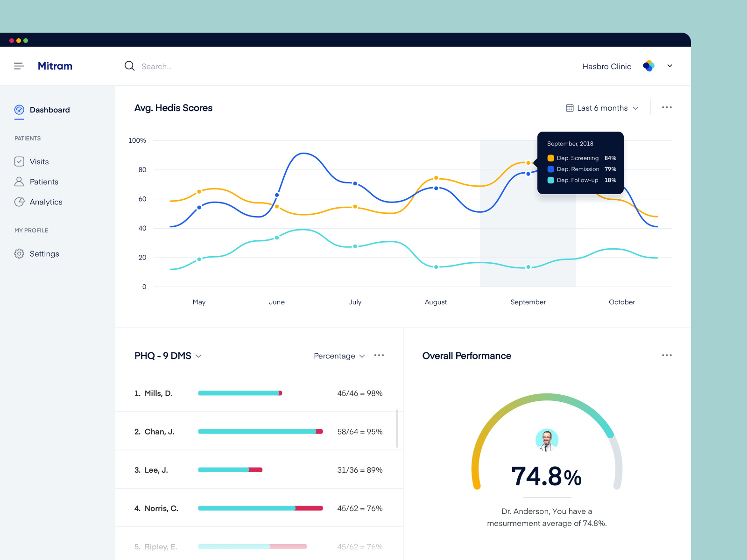Open Settings via the gear icon
This screenshot has height=560, width=747.
click(x=19, y=253)
